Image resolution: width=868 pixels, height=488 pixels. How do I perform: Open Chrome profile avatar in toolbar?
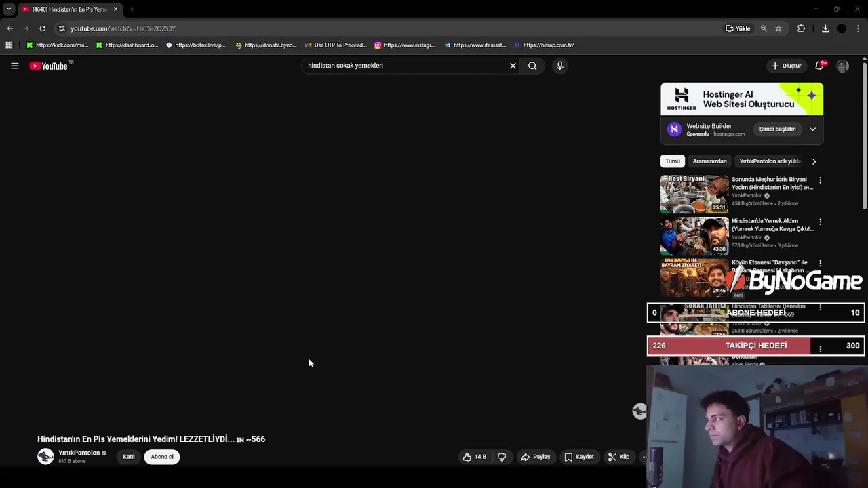click(x=842, y=28)
